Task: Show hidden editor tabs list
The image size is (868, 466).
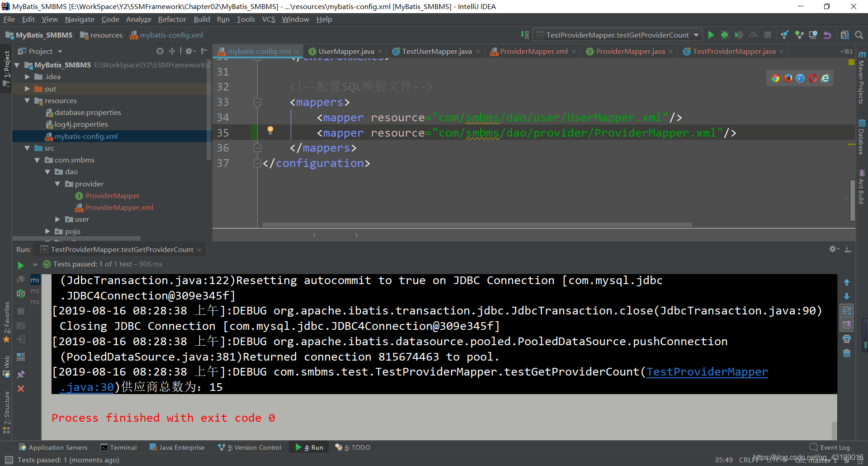Action: 847,51
